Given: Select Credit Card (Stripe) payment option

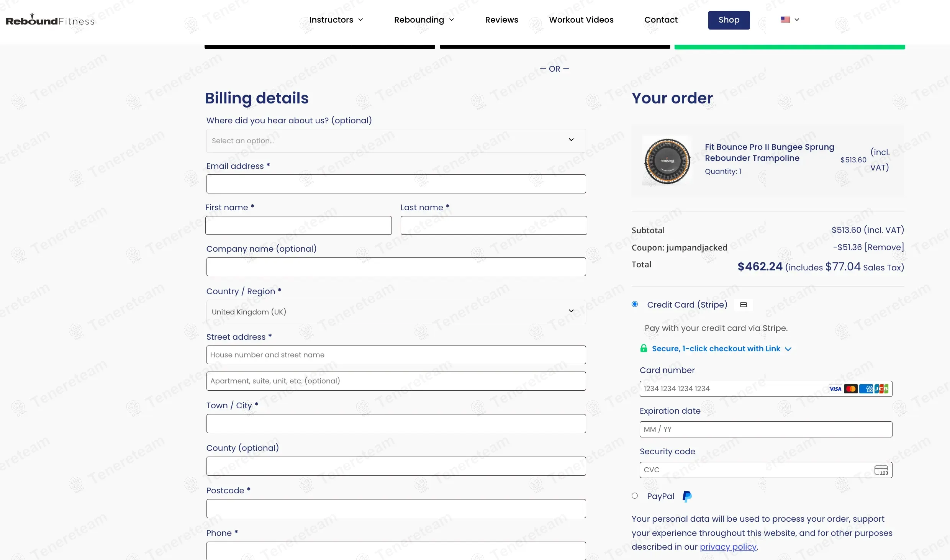Looking at the screenshot, I should pyautogui.click(x=635, y=304).
